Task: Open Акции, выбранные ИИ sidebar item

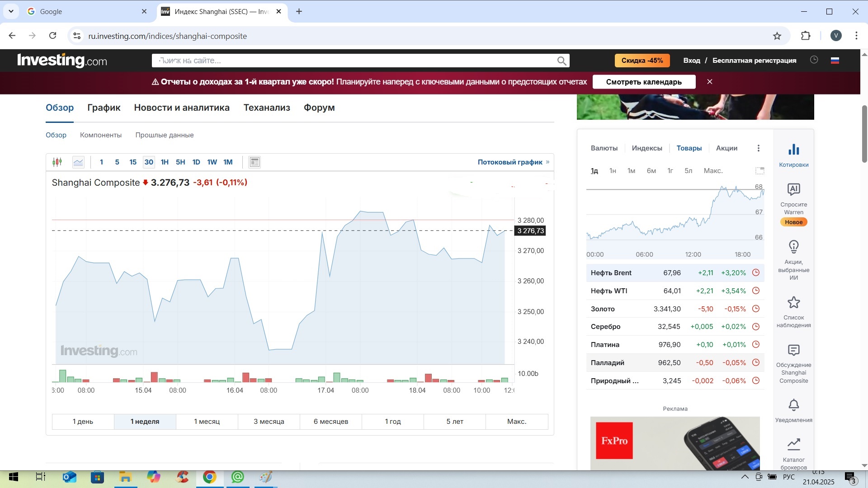Action: pyautogui.click(x=794, y=260)
